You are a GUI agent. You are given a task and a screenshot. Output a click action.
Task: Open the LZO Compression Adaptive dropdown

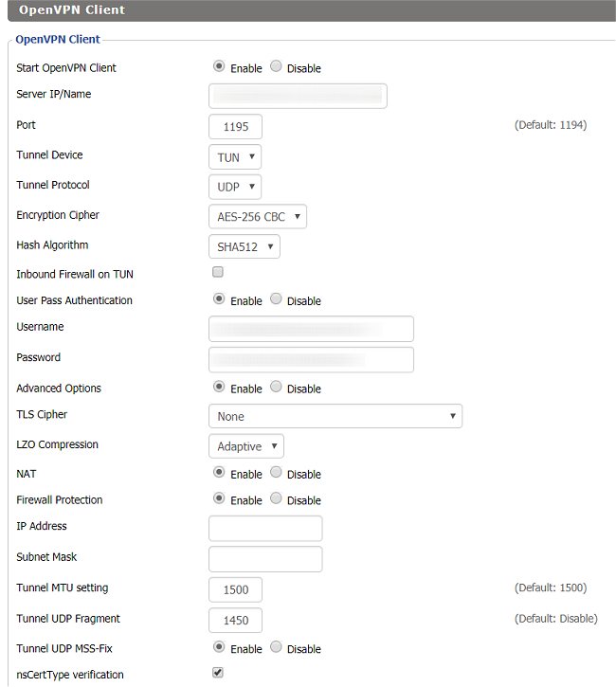tap(246, 446)
